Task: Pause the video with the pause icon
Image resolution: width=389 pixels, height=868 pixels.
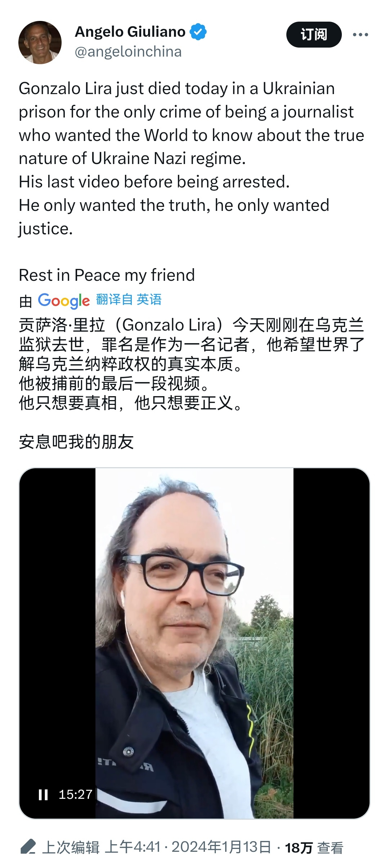Action: [43, 794]
